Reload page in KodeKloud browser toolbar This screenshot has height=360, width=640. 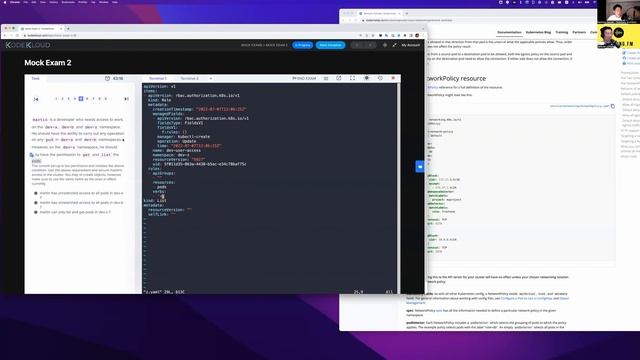(x=17, y=36)
